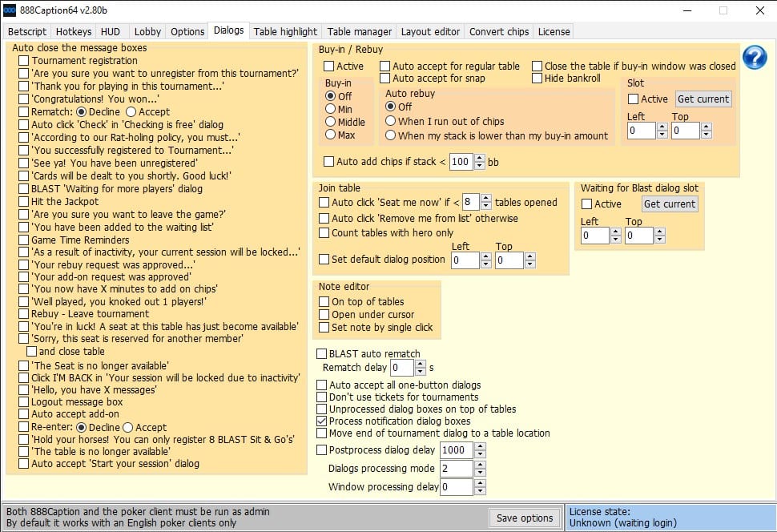
Task: Enable Auto accept add-on checkbox
Action: (x=23, y=414)
